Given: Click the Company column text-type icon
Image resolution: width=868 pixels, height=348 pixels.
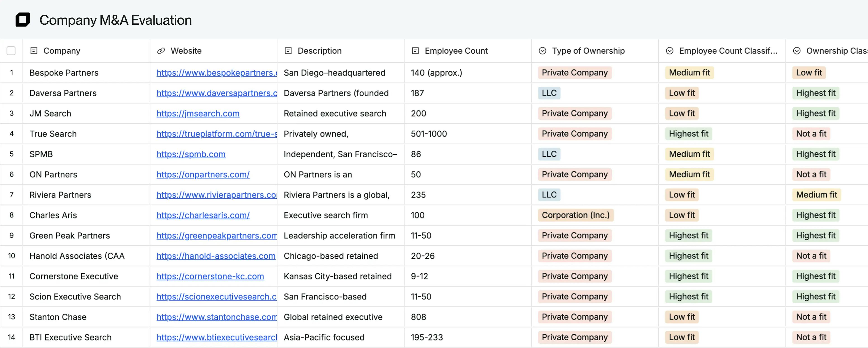Looking at the screenshot, I should (34, 51).
